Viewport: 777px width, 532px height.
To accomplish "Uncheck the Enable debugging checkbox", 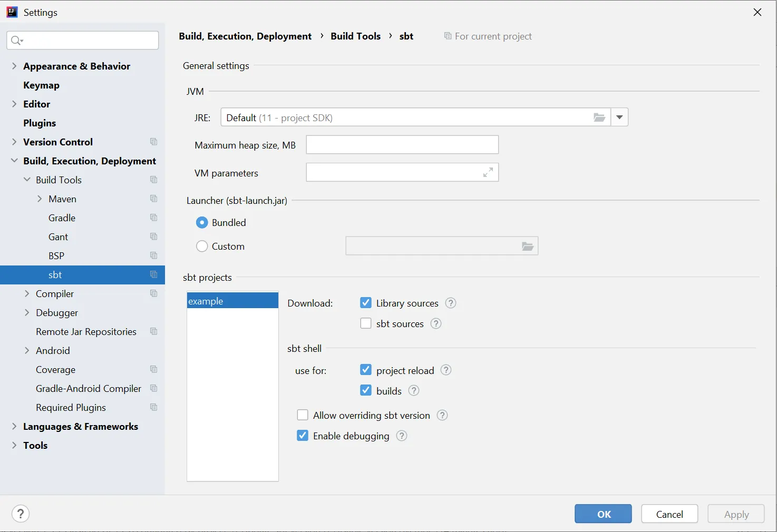I will click(x=303, y=436).
